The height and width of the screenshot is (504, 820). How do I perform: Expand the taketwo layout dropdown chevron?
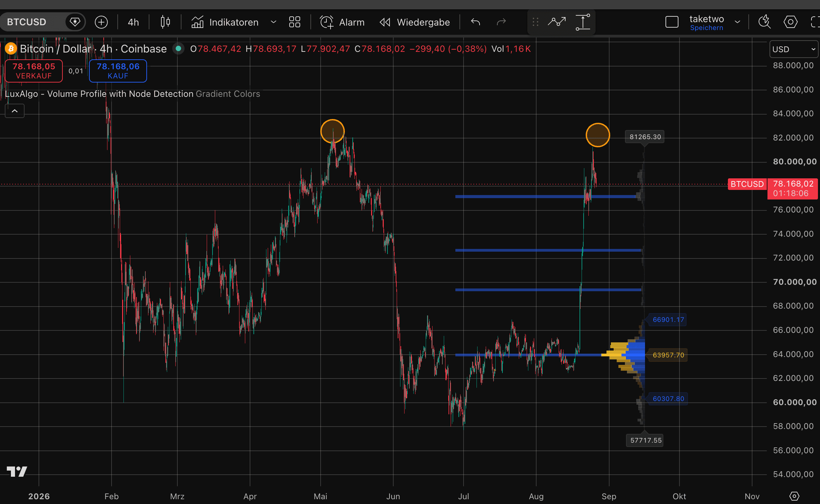tap(737, 22)
